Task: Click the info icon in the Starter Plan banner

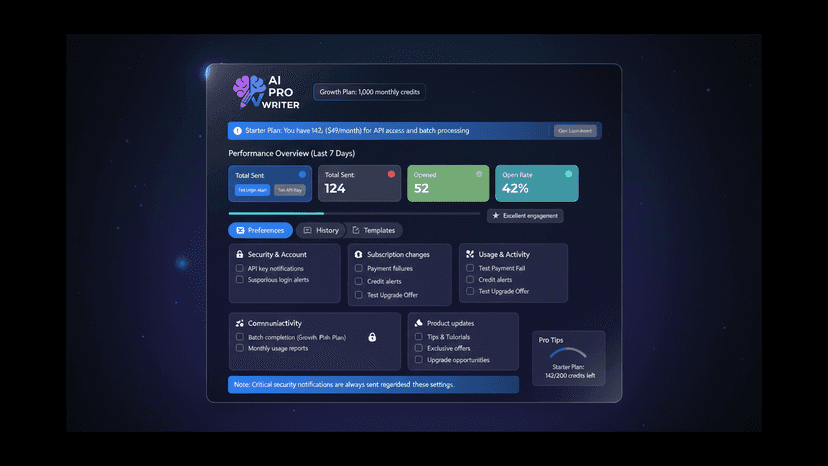Action: [238, 131]
